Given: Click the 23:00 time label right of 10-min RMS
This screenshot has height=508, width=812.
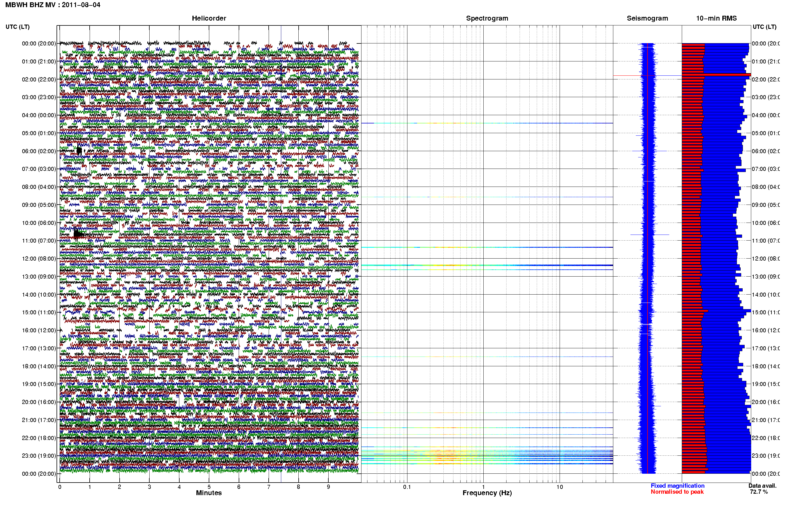Looking at the screenshot, I should pyautogui.click(x=765, y=456).
